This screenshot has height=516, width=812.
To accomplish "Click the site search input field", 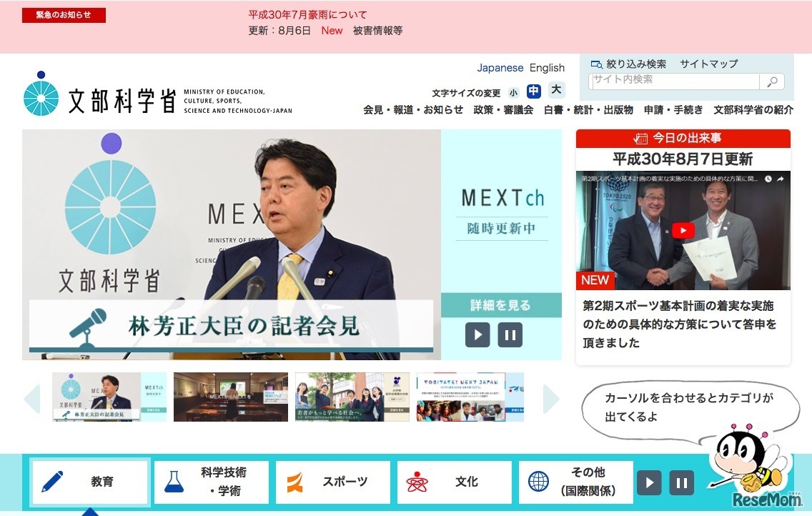I will tap(672, 81).
